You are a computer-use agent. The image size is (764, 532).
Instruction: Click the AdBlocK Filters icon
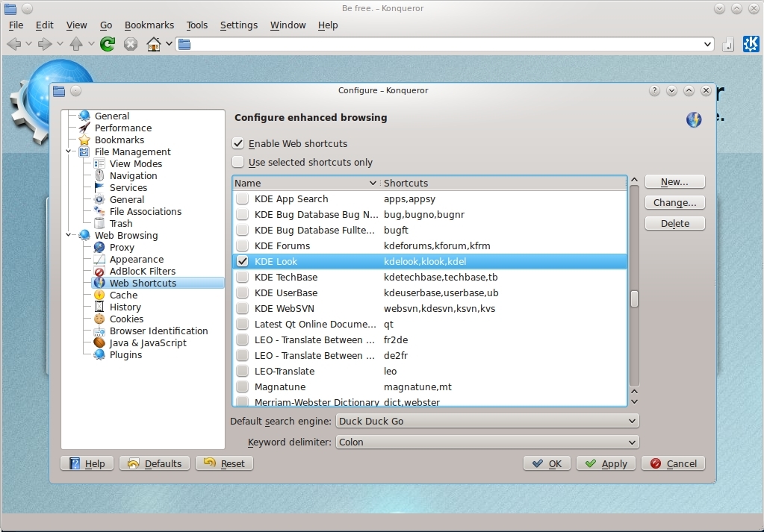[x=99, y=272]
